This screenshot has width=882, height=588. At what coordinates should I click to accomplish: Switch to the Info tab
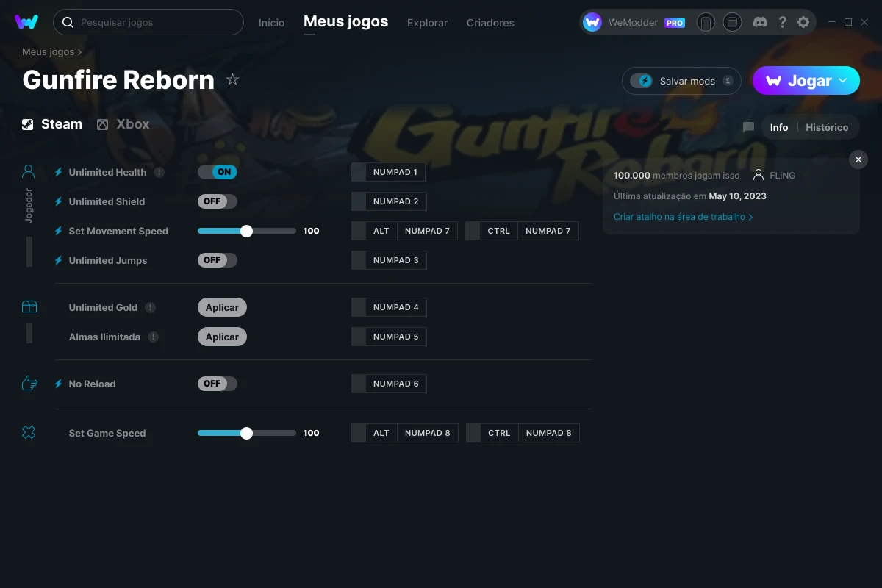coord(779,127)
